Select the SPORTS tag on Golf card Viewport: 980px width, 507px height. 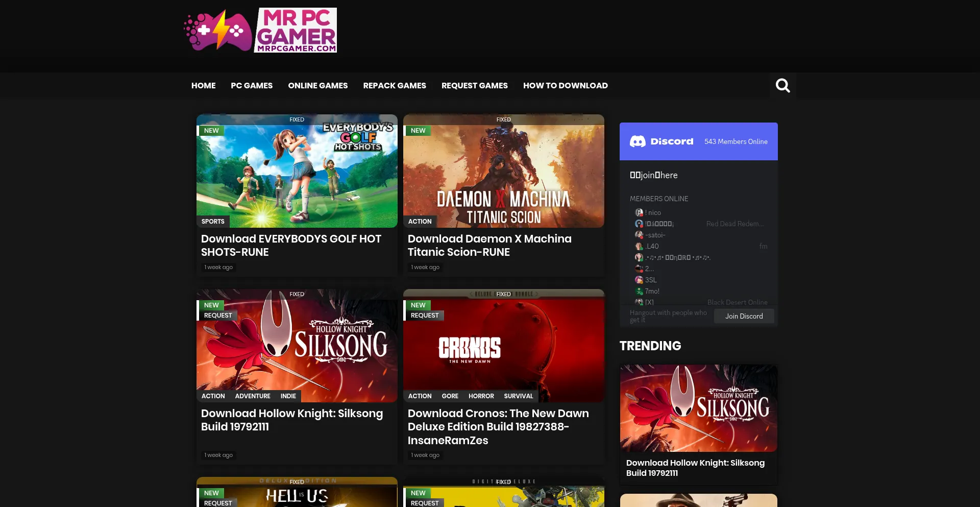pyautogui.click(x=213, y=222)
